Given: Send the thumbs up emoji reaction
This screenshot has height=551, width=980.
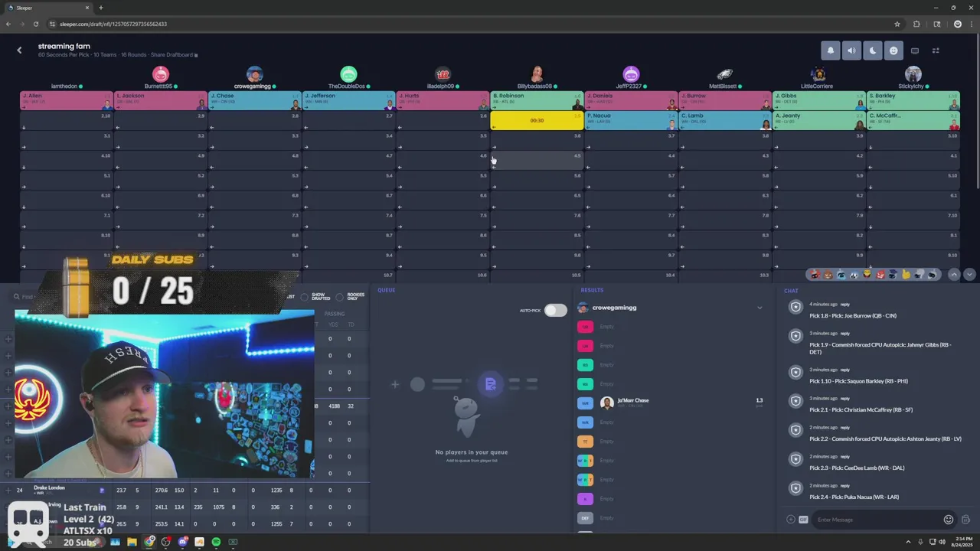Looking at the screenshot, I should tap(906, 275).
